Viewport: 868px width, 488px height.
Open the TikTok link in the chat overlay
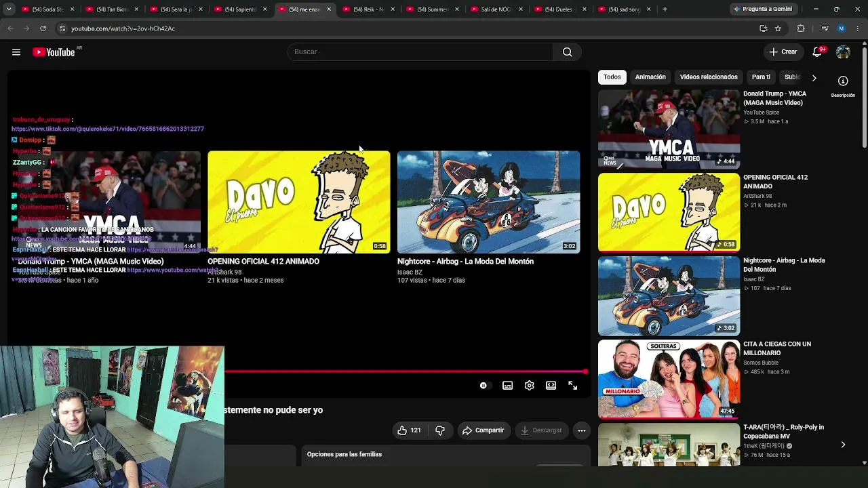click(108, 129)
